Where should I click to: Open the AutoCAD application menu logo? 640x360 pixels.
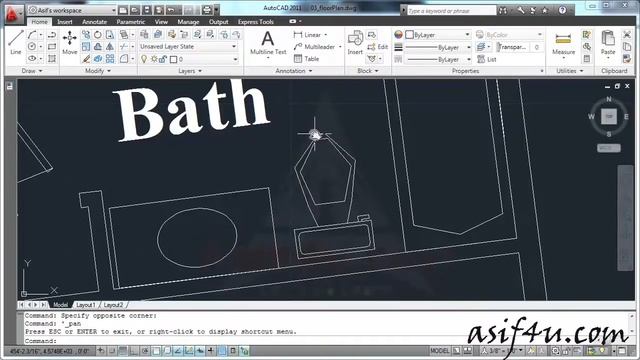pyautogui.click(x=13, y=14)
